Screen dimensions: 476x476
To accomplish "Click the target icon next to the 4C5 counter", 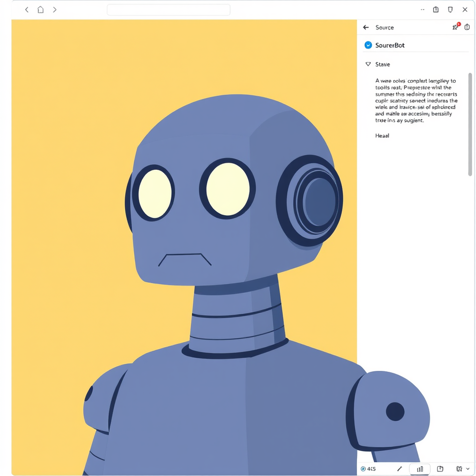I will pyautogui.click(x=363, y=469).
